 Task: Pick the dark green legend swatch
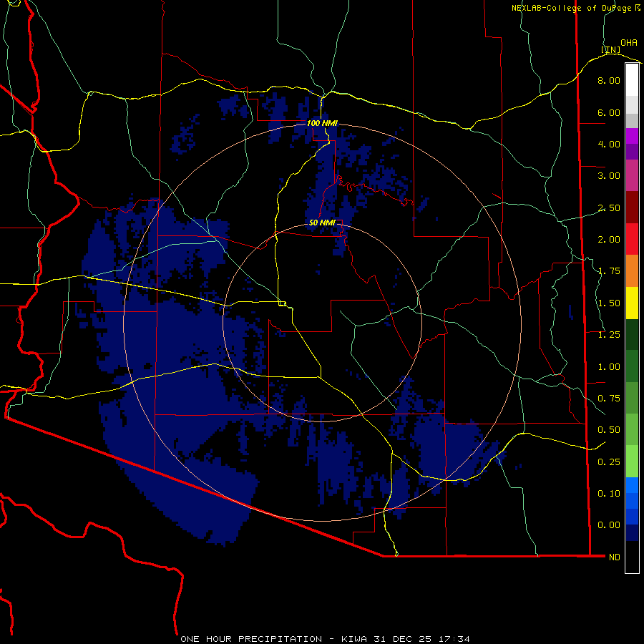[632, 335]
